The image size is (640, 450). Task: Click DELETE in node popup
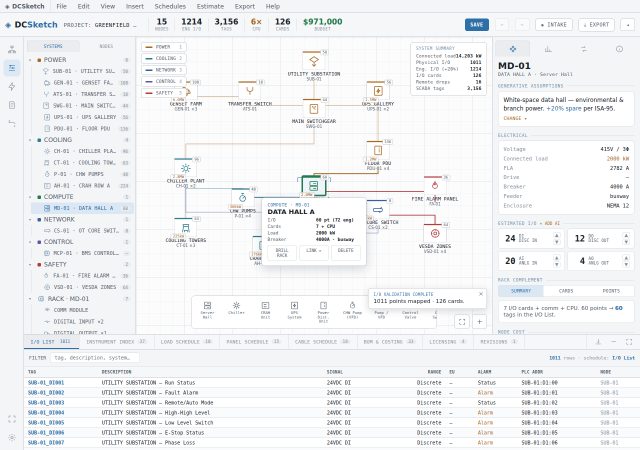tap(346, 252)
